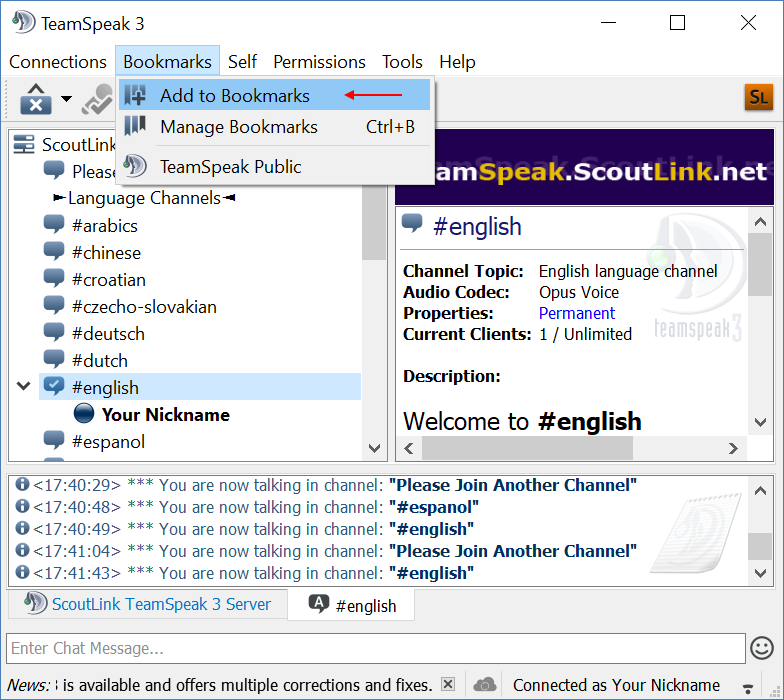Click the #dutch channel bubble icon

[x=54, y=360]
